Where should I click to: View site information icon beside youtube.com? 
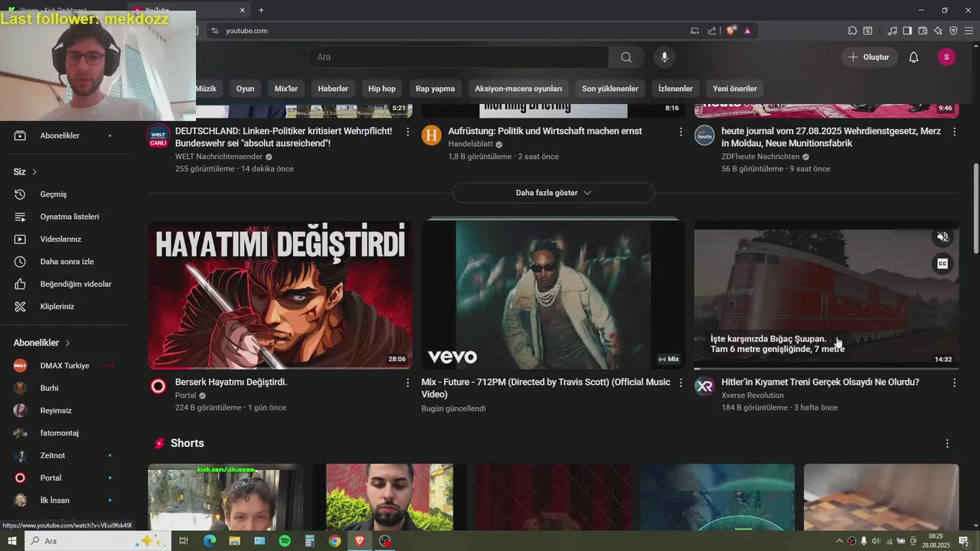215,31
